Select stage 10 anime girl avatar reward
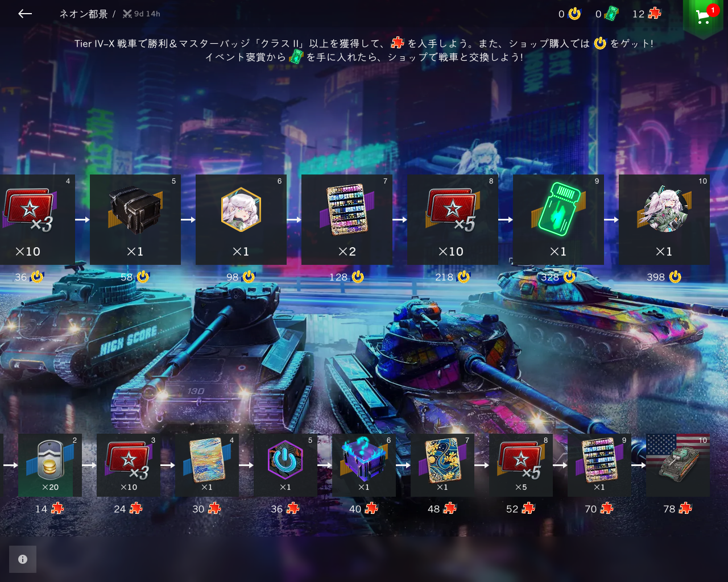This screenshot has width=728, height=582. [664, 219]
